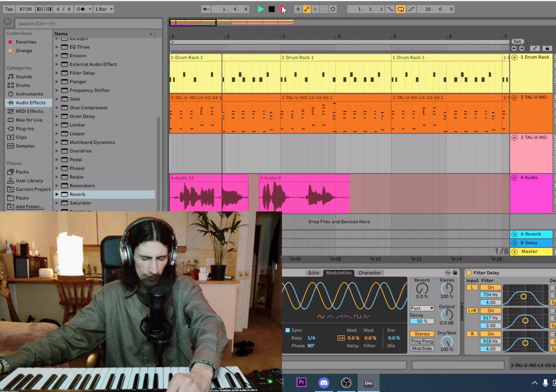Open the Instruments category
Screen dimensions: 556x392
tap(29, 94)
